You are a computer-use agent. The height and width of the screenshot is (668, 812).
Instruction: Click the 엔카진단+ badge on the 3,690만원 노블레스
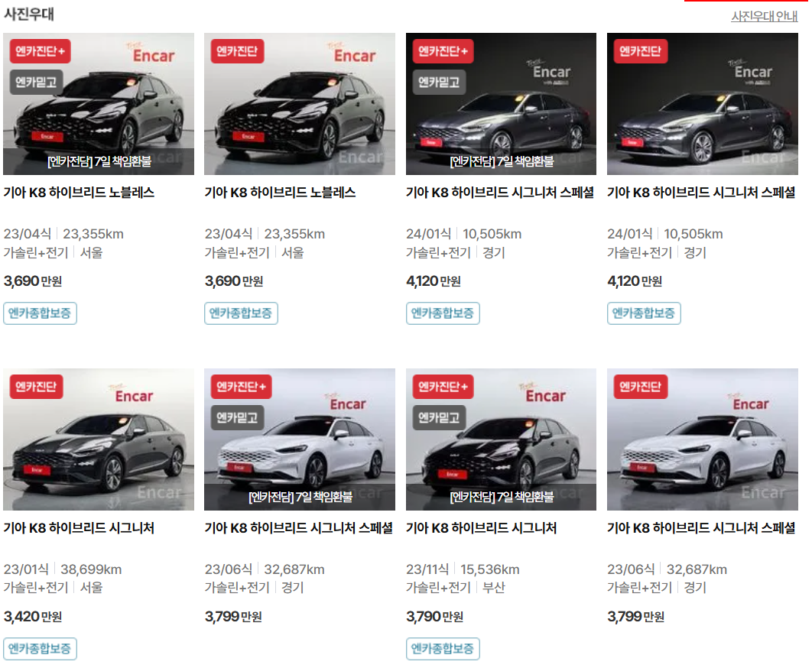[41, 51]
